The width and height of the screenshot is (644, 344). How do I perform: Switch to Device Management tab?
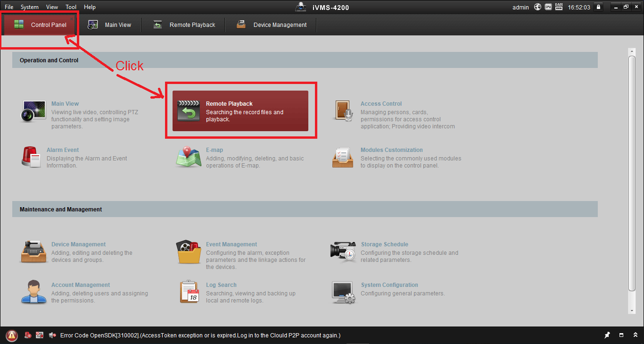coord(272,25)
